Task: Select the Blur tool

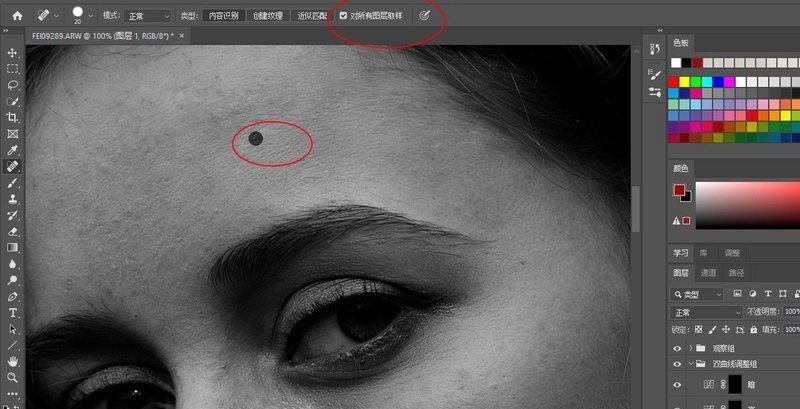Action: click(13, 264)
